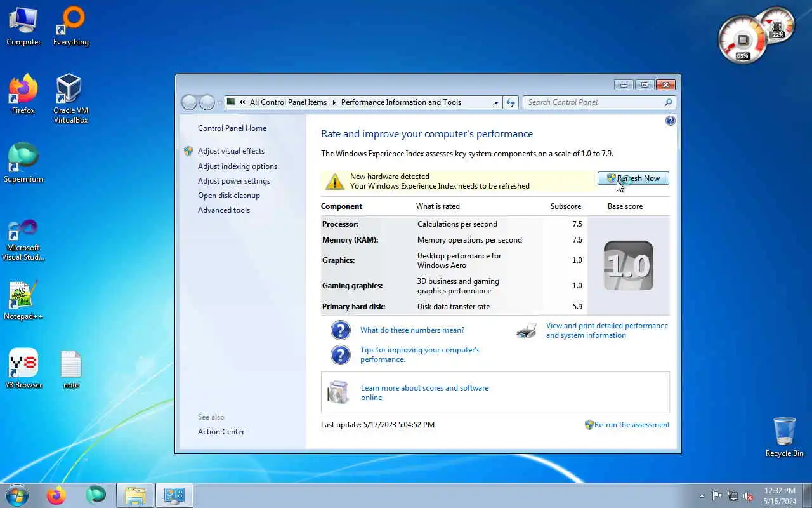Image resolution: width=812 pixels, height=508 pixels.
Task: Click the Last update timestamp text
Action: pos(377,425)
